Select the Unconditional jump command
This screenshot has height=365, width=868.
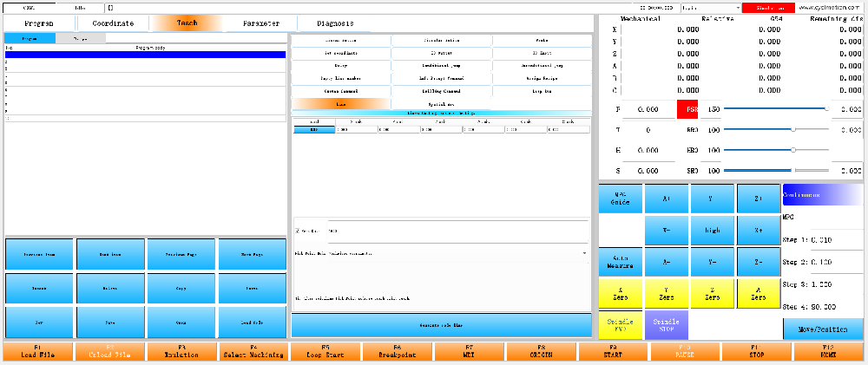point(542,65)
